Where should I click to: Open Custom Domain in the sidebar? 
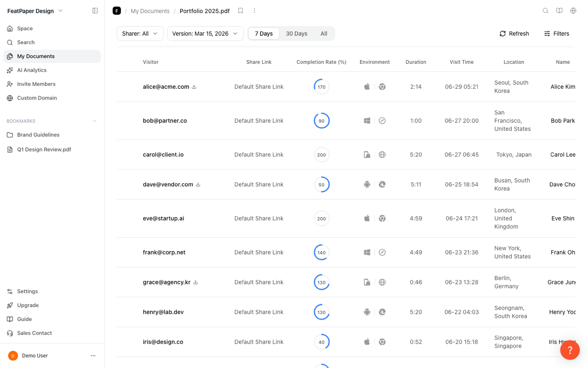tap(52, 98)
